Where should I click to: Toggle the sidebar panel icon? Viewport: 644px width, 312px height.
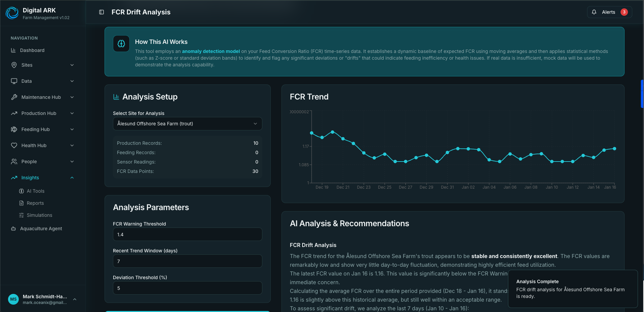coord(102,12)
